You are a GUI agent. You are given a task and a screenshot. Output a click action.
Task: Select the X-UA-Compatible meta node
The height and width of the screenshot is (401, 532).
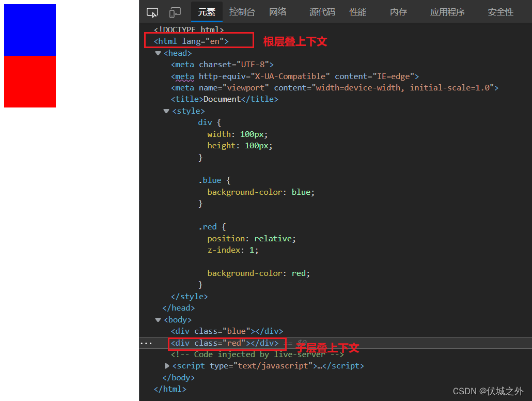coord(295,76)
